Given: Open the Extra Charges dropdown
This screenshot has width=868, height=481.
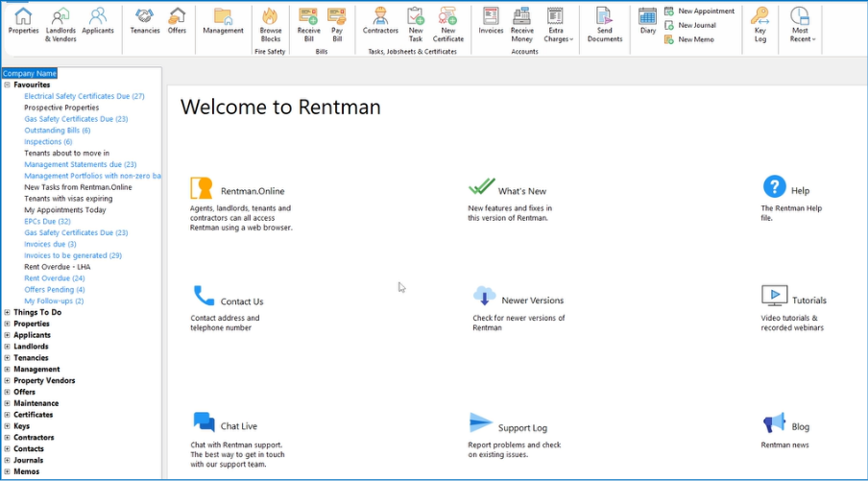Looking at the screenshot, I should (558, 25).
